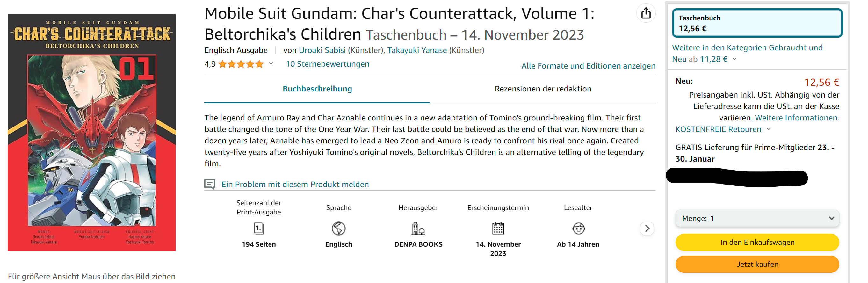Select the Taschenbuch format box
This screenshot has height=283, width=868.
(x=757, y=23)
